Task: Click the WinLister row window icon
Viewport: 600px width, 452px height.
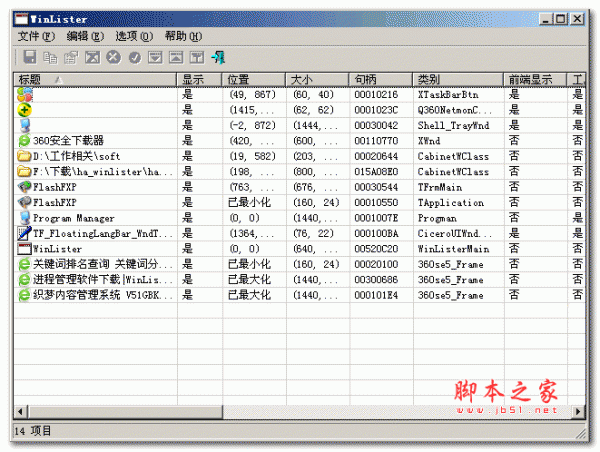Action: pyautogui.click(x=24, y=249)
